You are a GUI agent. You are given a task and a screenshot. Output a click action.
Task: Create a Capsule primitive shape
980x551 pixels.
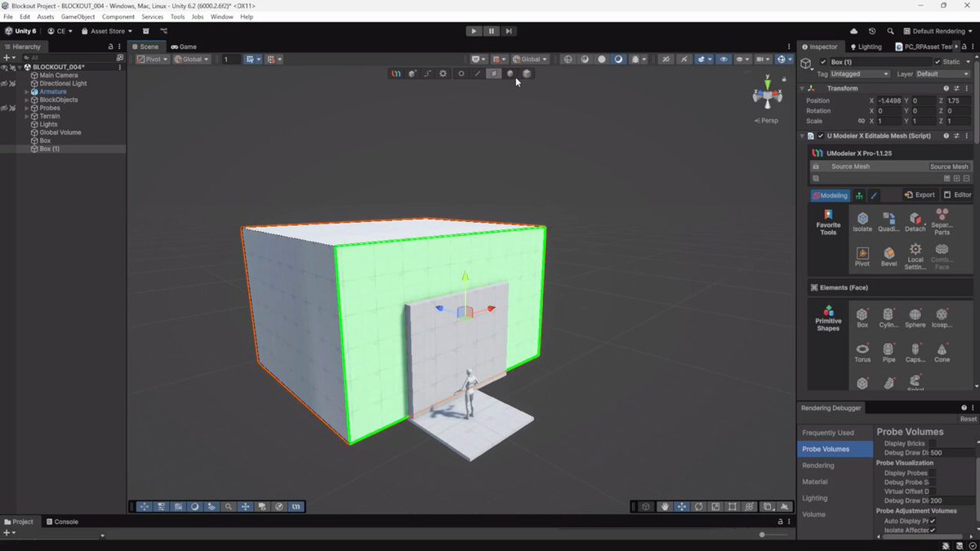pos(915,353)
